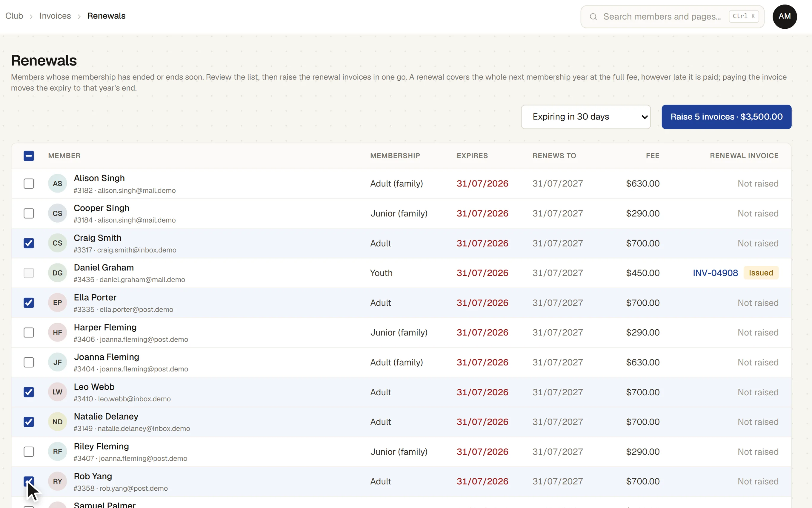Screen dimensions: 812x508
Task: Click the EXPIRES column header
Action: (x=472, y=156)
